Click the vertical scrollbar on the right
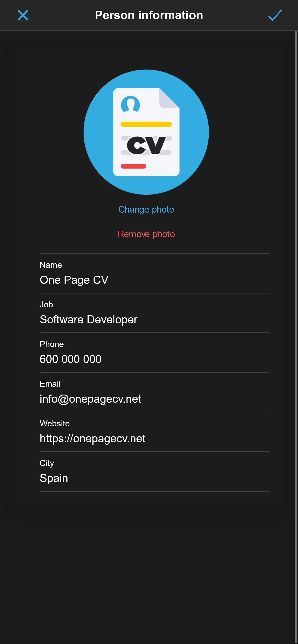The width and height of the screenshot is (298, 644). [296, 337]
